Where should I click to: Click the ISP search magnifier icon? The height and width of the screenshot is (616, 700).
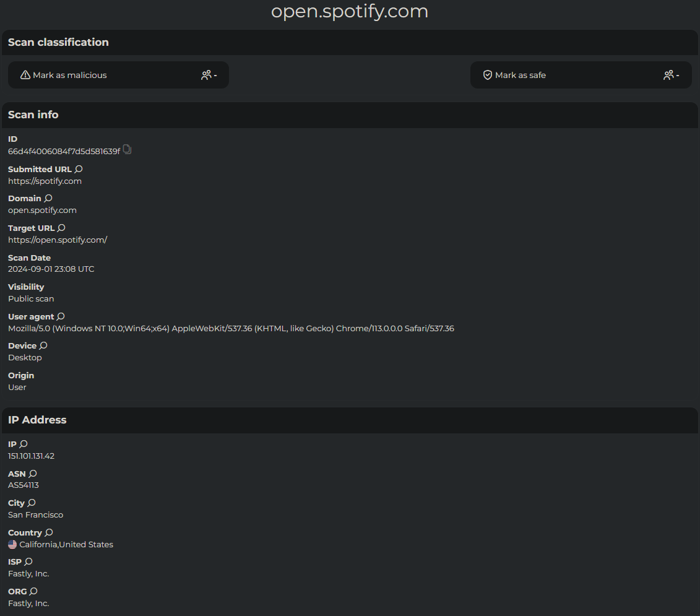click(28, 562)
